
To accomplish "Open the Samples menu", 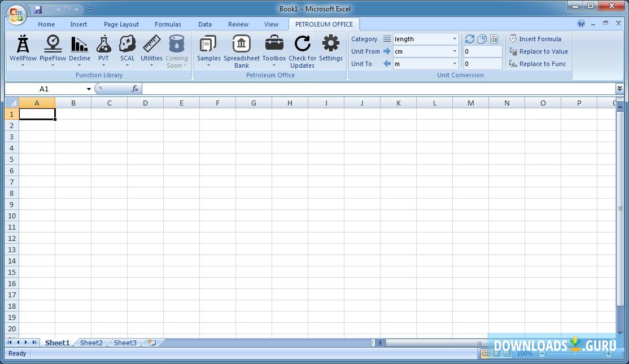I will coord(208,51).
